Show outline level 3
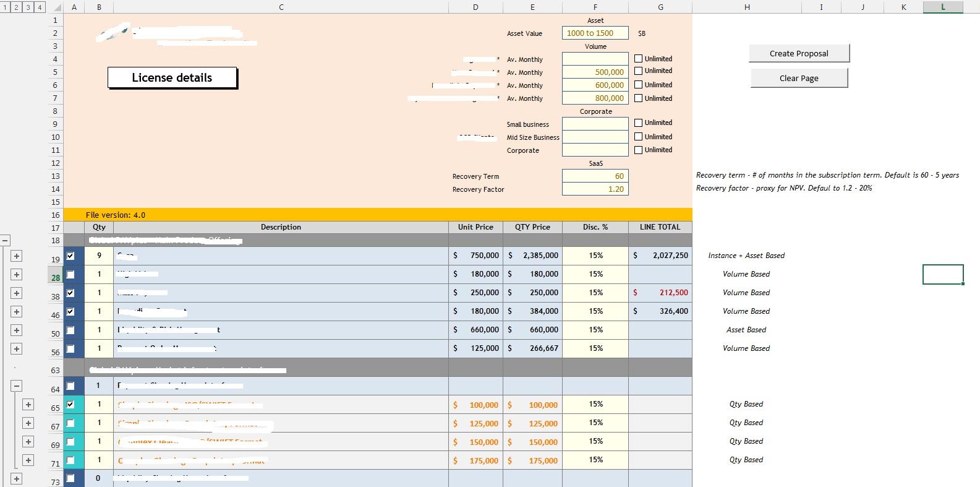The width and height of the screenshot is (980, 487). coord(28,7)
